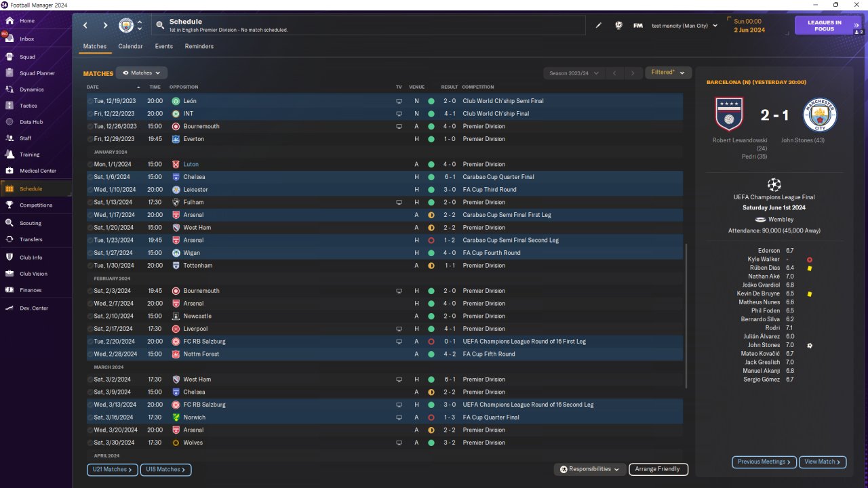The image size is (868, 488).
Task: Toggle the check circle for Sat, 2/3/2024
Action: tap(90, 291)
